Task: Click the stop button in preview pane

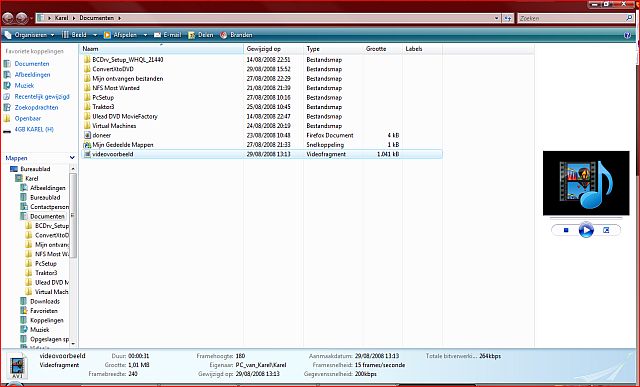Action: [566, 230]
